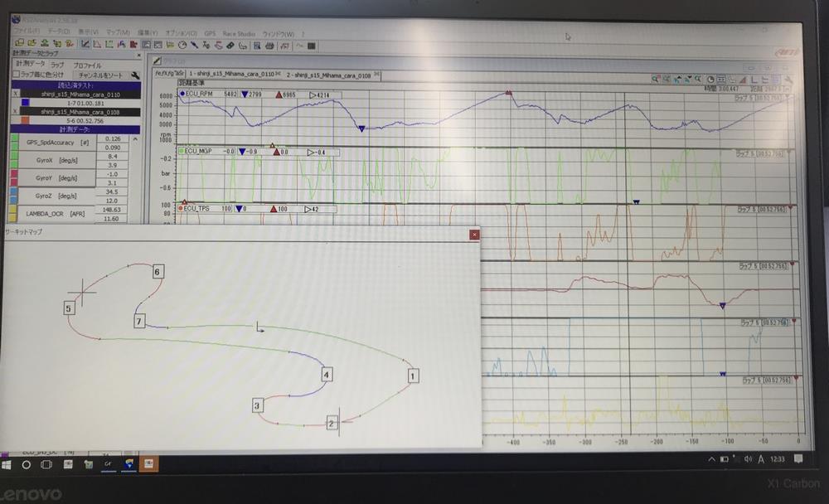Viewport: 829px width, 504px height.
Task: Click the black square toolbar icon
Action: click(x=312, y=46)
